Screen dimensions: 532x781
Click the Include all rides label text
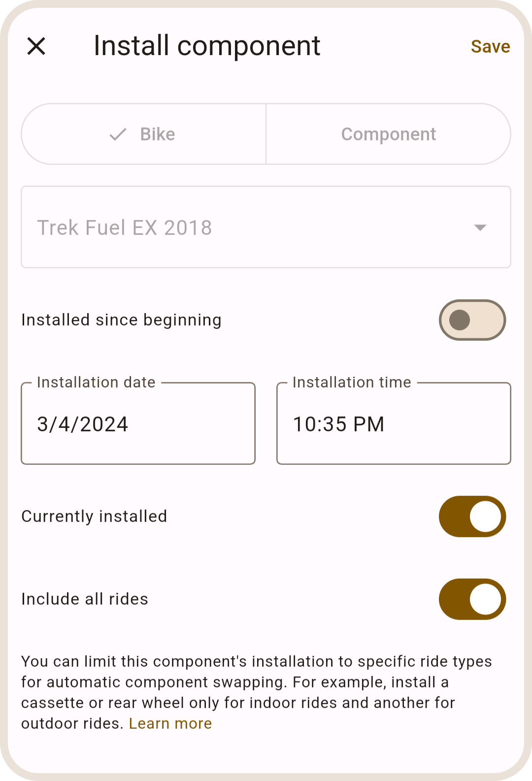85,599
